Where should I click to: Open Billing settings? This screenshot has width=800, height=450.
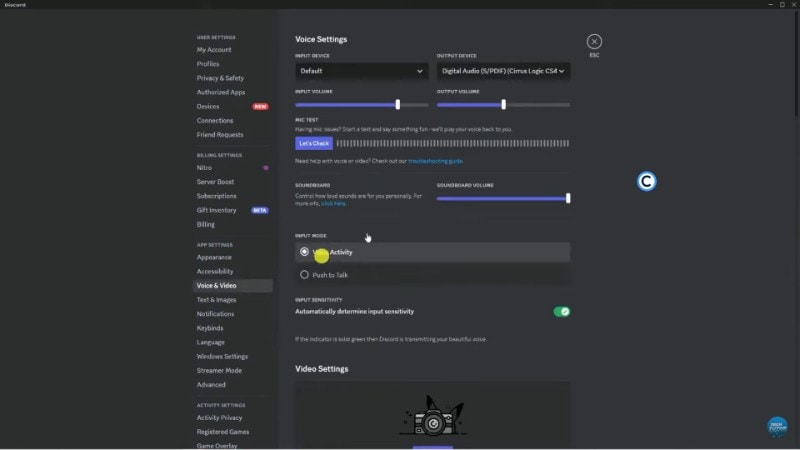click(206, 224)
